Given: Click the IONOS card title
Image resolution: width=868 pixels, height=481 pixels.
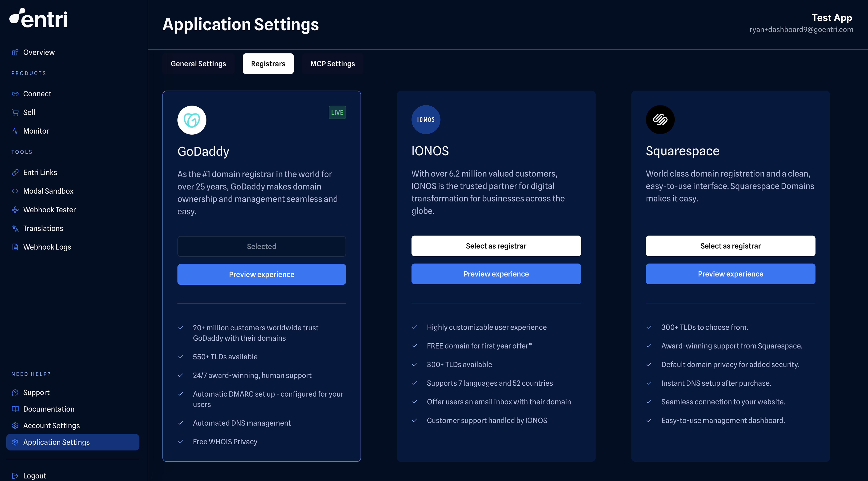Looking at the screenshot, I should pyautogui.click(x=430, y=151).
